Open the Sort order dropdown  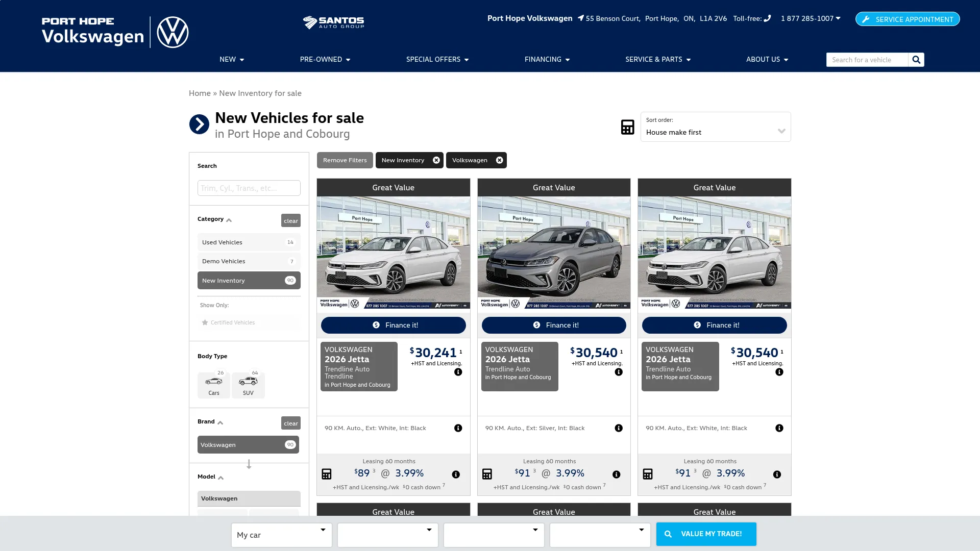click(716, 127)
